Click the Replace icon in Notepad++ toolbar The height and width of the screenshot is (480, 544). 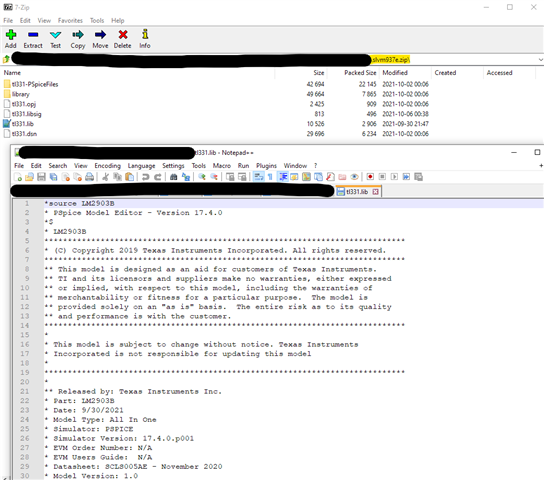pyautogui.click(x=186, y=177)
